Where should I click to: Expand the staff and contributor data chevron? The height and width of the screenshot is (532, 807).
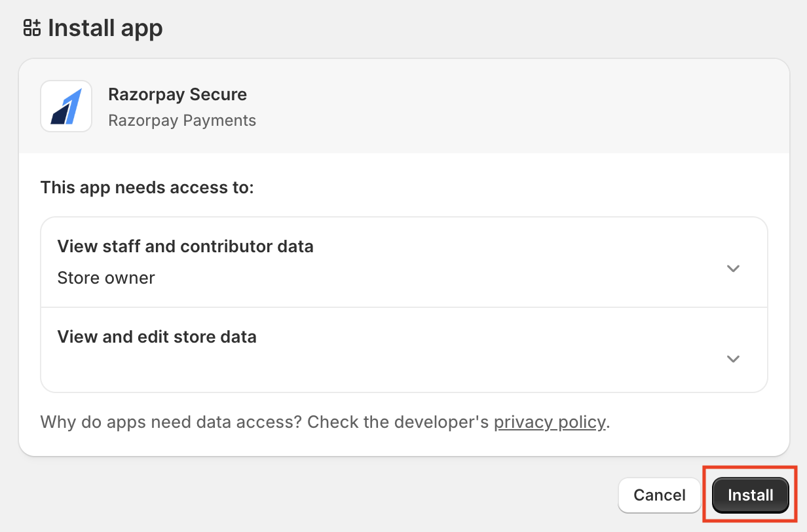coord(733,269)
